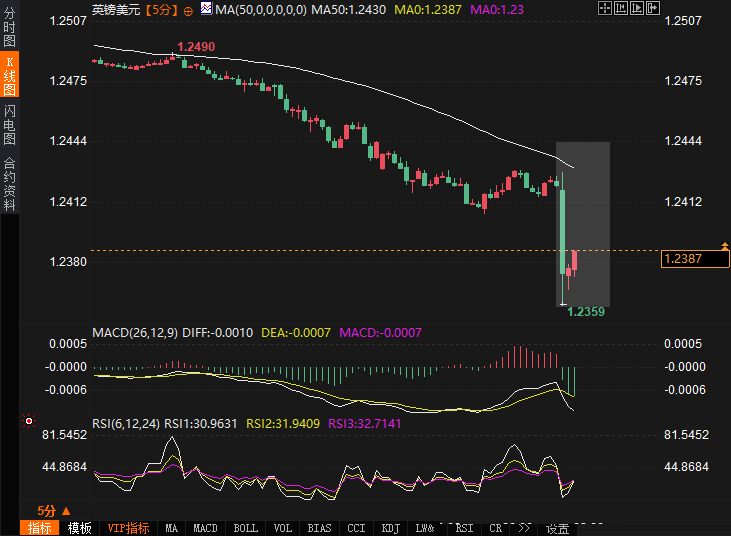This screenshot has width=731, height=536.
Task: Choose the CR indicator button
Action: pos(496,528)
